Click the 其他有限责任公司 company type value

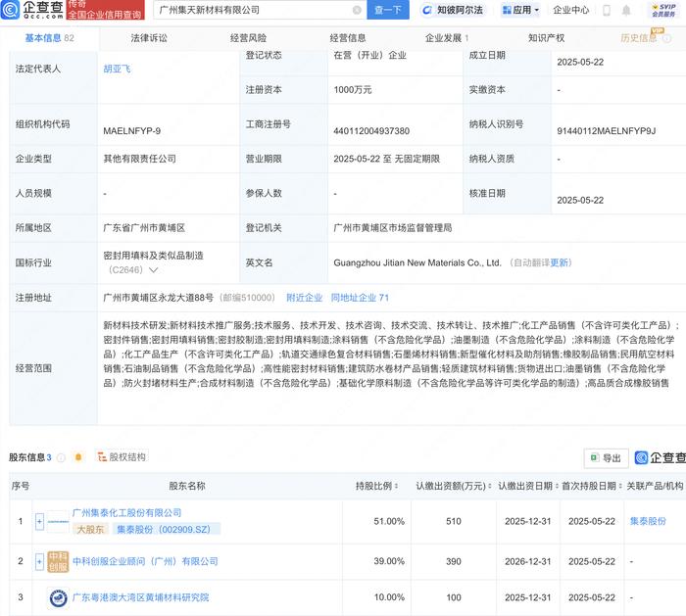tap(139, 159)
